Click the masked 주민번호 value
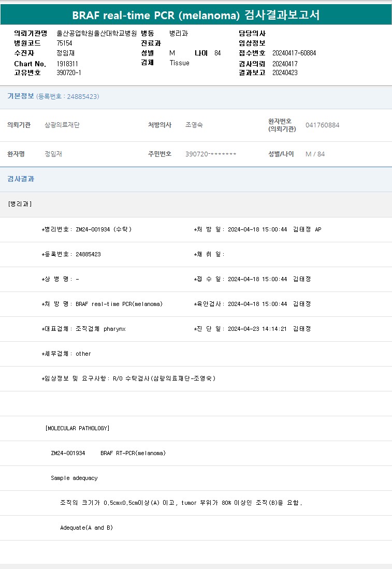392x569 pixels. [x=211, y=154]
